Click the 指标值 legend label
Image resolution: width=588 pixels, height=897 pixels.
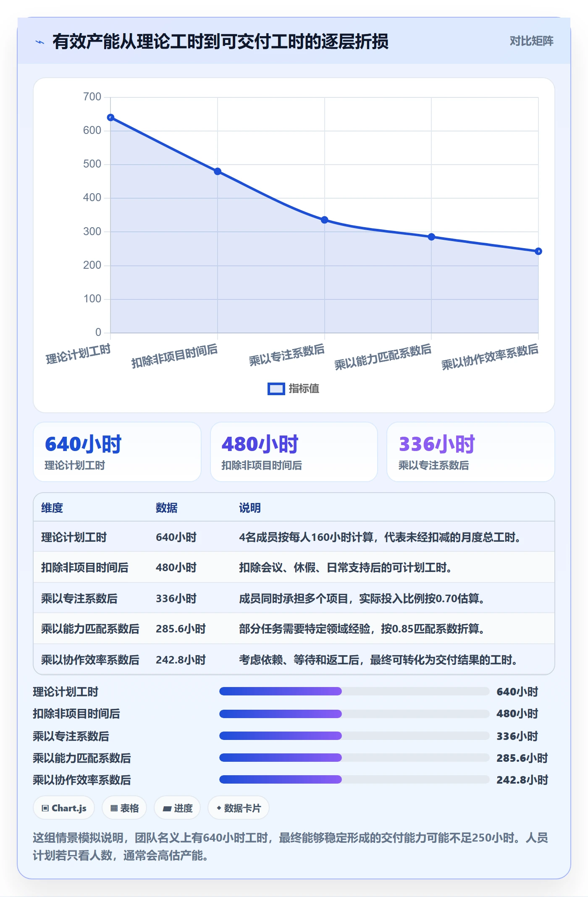pyautogui.click(x=304, y=388)
